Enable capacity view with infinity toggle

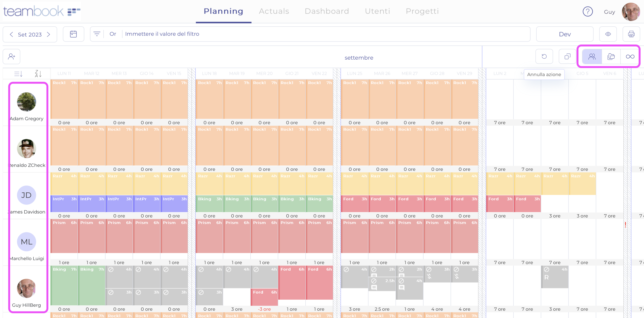(x=630, y=56)
